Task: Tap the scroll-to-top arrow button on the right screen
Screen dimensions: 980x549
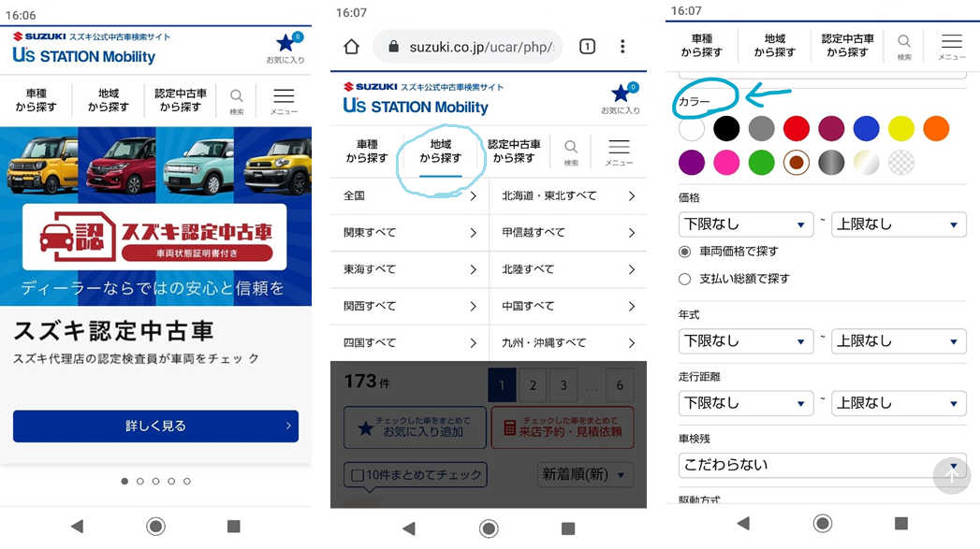Action: tap(952, 475)
